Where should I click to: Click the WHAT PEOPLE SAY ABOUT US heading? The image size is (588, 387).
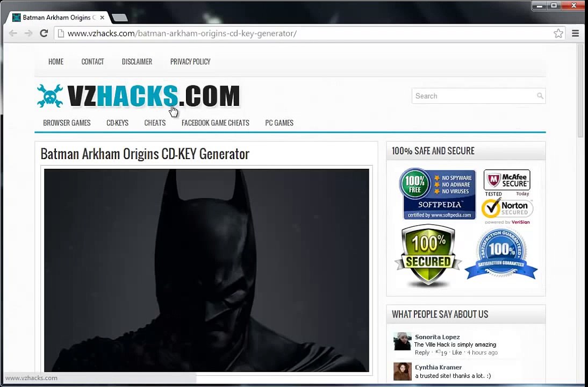[x=440, y=314]
